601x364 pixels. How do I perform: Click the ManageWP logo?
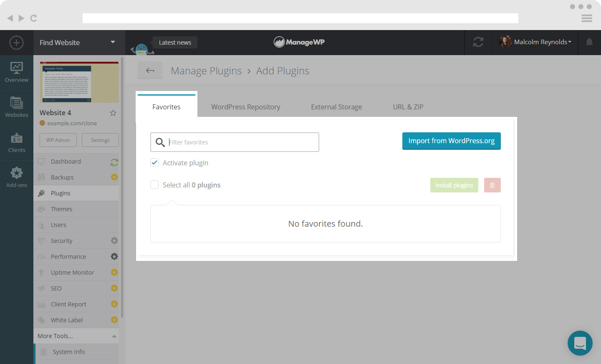[299, 42]
